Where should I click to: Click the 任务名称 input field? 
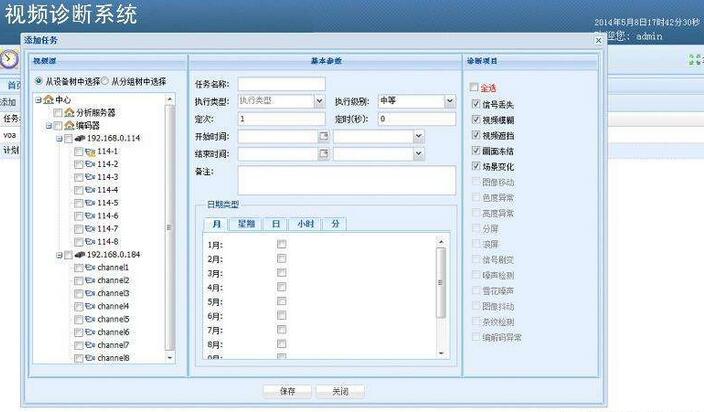click(x=281, y=84)
